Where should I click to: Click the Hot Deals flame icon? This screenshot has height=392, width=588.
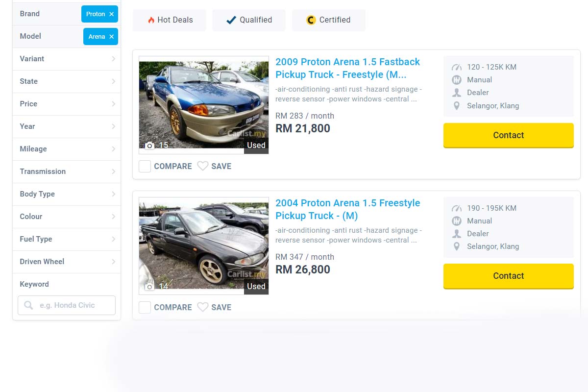click(x=151, y=20)
